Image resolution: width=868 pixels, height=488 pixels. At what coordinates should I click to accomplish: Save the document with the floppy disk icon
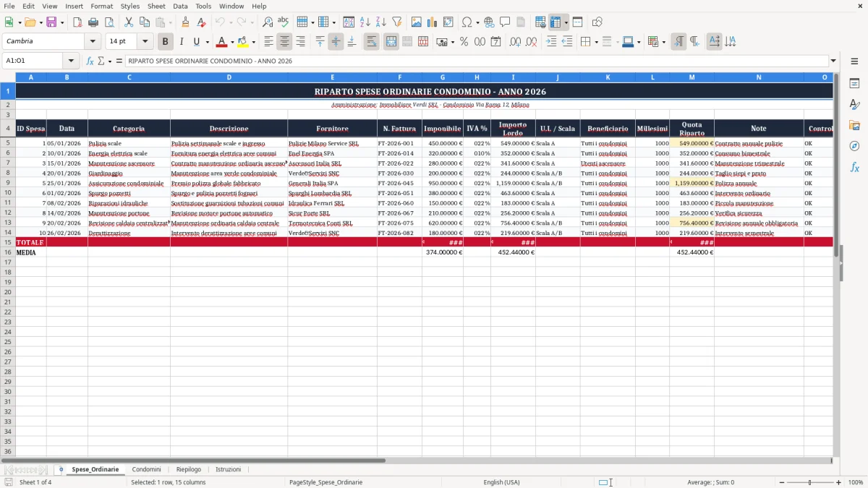51,22
